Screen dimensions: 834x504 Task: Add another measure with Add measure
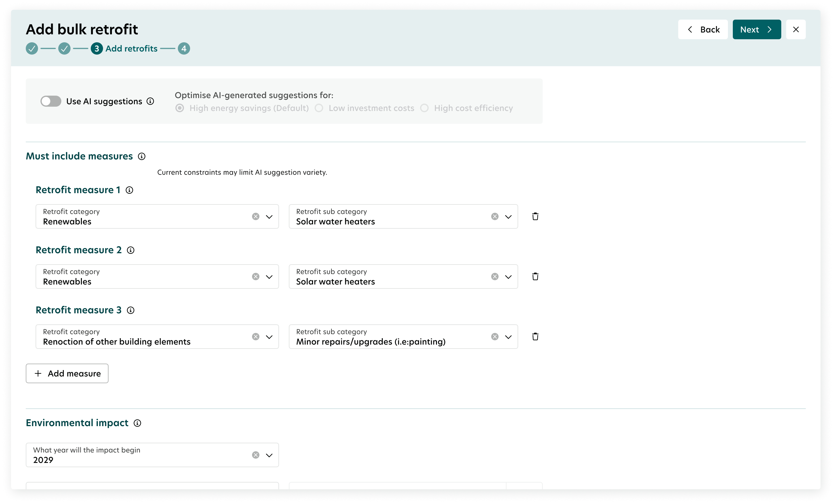coord(67,373)
